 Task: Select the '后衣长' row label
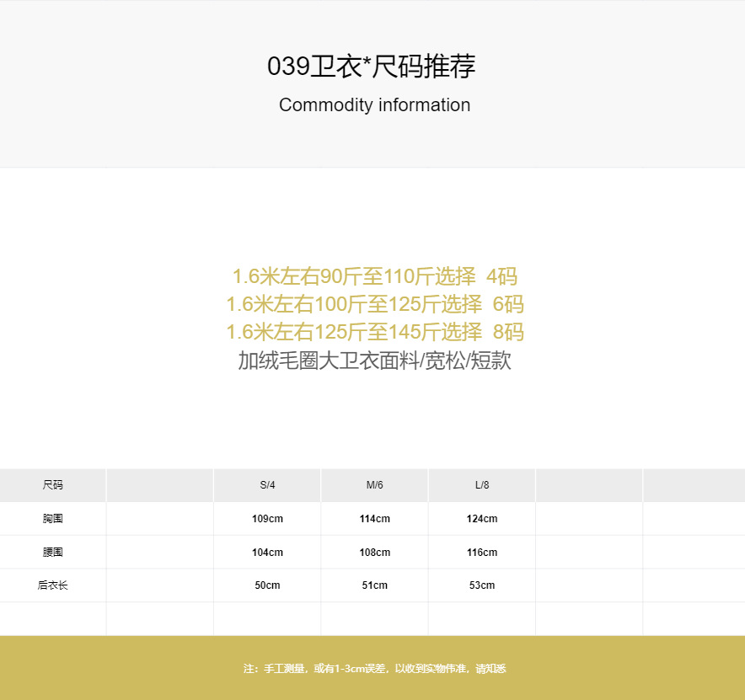click(53, 585)
